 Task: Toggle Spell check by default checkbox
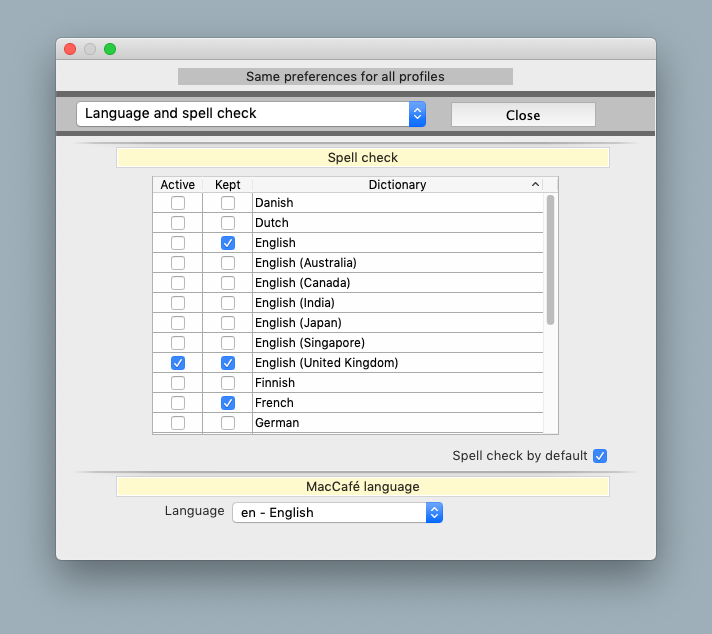click(600, 456)
